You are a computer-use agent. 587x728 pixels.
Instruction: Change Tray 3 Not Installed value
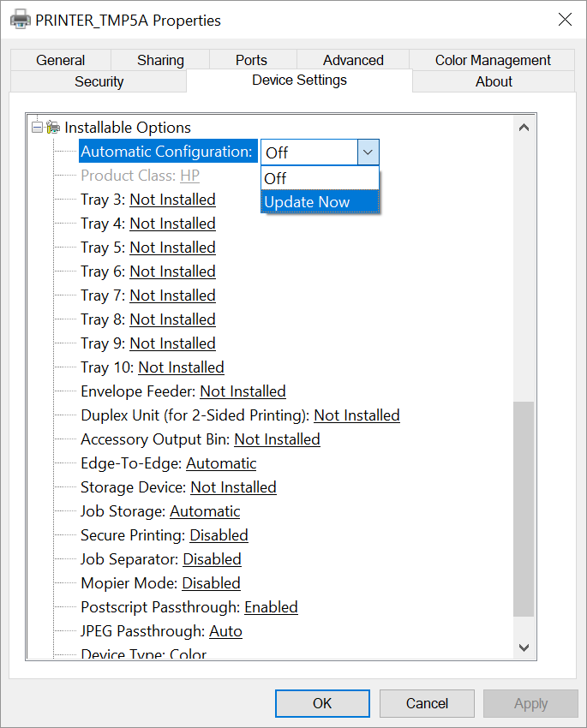(172, 200)
